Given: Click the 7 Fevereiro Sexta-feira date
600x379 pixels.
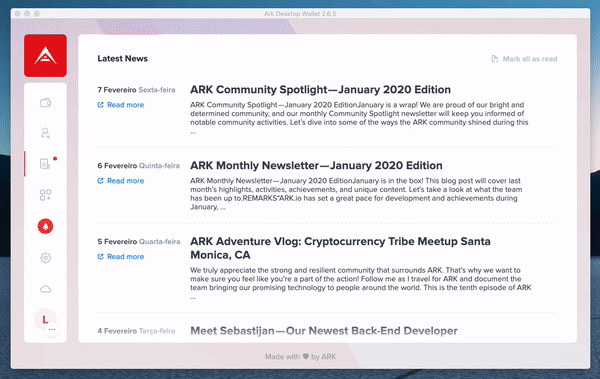Looking at the screenshot, I should pos(136,90).
